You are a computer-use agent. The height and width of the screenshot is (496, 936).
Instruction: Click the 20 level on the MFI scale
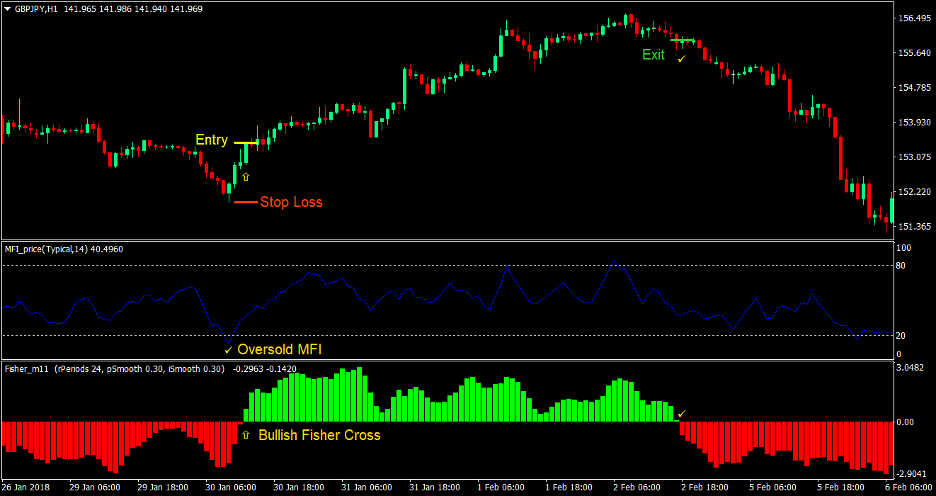click(901, 336)
